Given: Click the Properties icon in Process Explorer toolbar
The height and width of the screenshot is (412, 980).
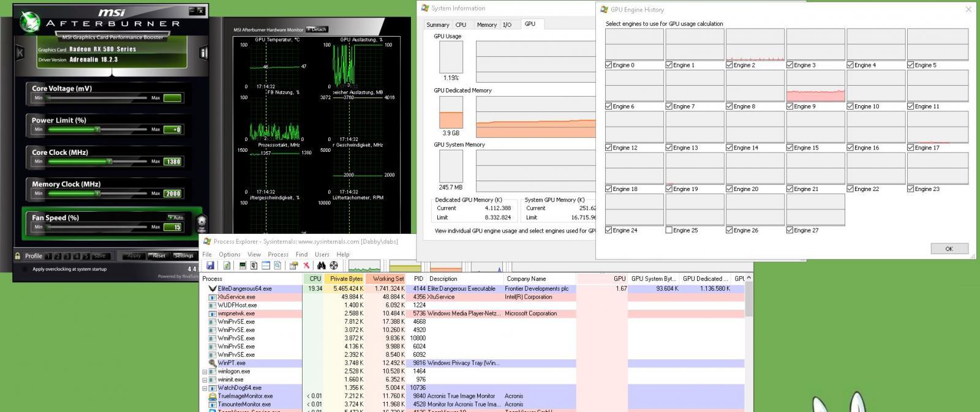Looking at the screenshot, I should 293,265.
